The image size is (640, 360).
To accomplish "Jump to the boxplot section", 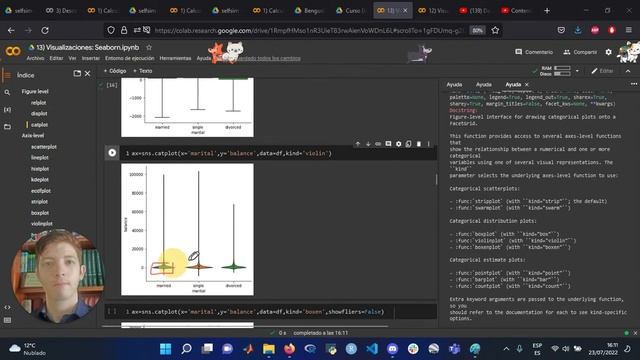I will (x=40, y=213).
